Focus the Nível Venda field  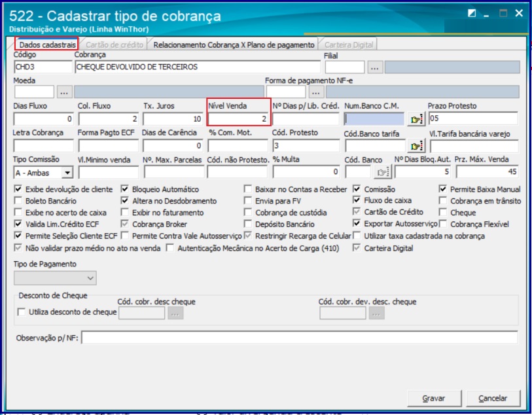click(x=238, y=119)
